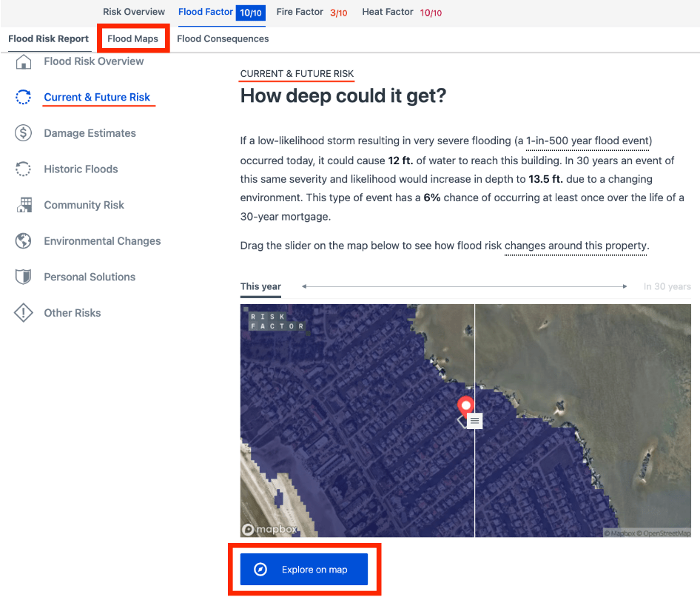This screenshot has height=614, width=700.
Task: Click the Mapbox logo on the map
Action: (x=269, y=529)
